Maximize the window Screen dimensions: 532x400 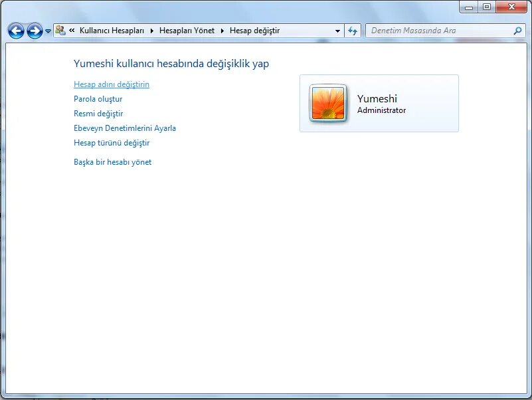[487, 7]
